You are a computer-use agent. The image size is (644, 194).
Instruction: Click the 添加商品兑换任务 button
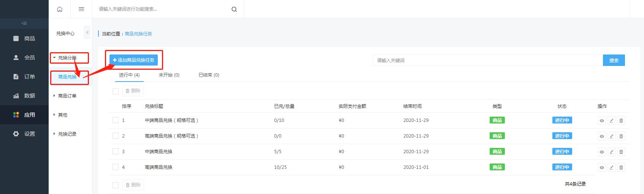(133, 60)
